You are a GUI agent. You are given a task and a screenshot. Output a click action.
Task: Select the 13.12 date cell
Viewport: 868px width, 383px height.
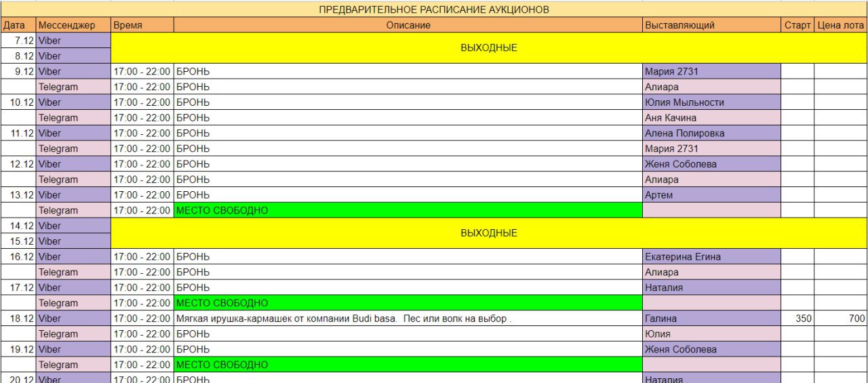18,195
